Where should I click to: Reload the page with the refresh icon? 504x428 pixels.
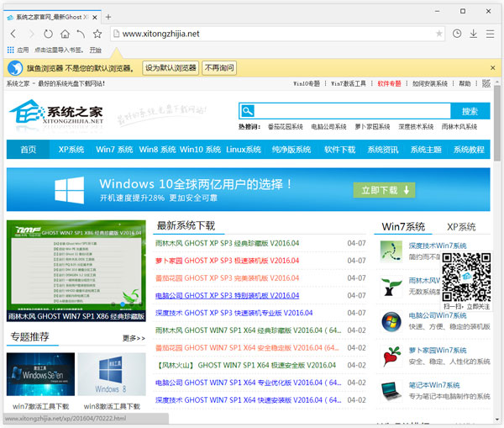pos(48,34)
